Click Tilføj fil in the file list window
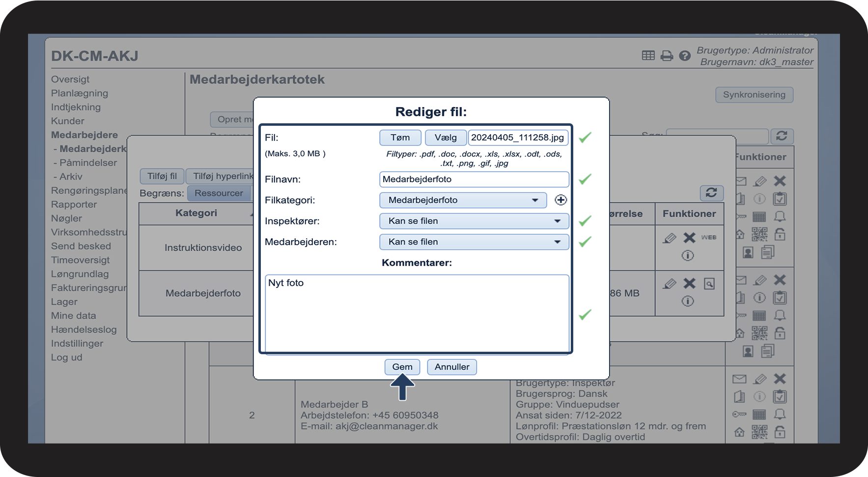868x477 pixels. pyautogui.click(x=162, y=176)
